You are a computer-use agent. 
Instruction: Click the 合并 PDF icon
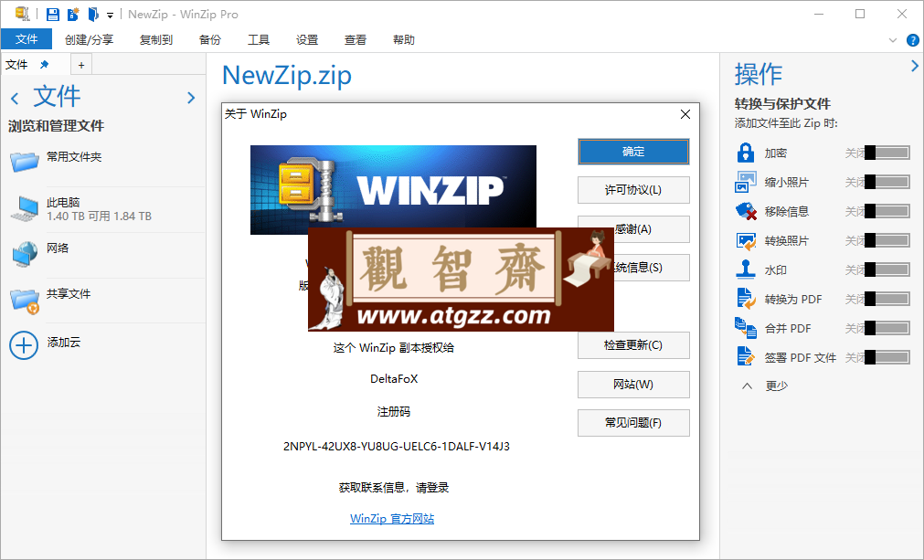pyautogui.click(x=746, y=328)
